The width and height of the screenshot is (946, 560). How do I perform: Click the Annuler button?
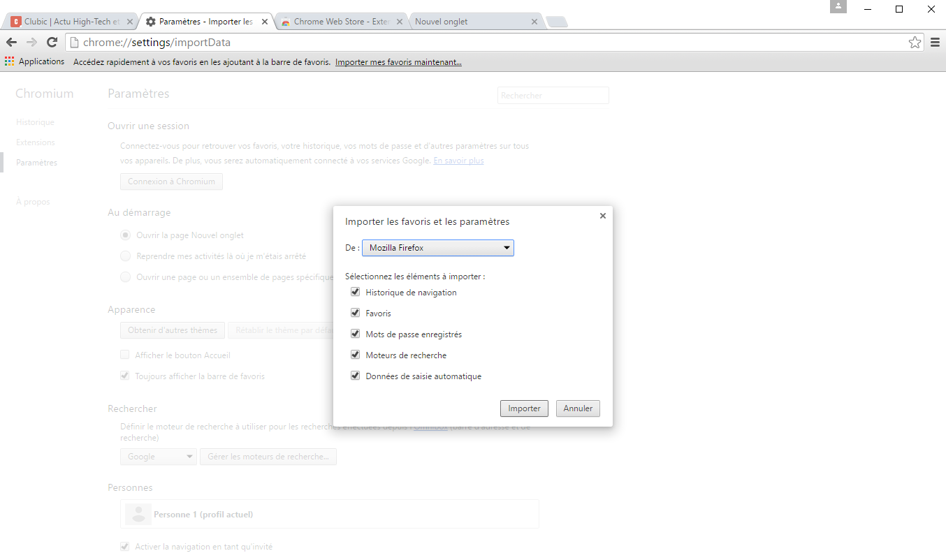[578, 408]
